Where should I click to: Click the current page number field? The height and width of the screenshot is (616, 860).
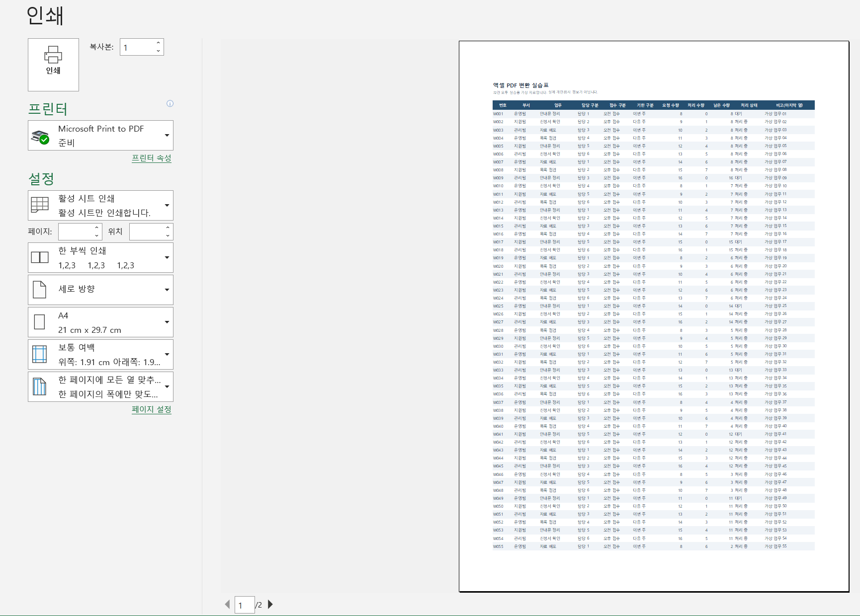[x=245, y=605]
